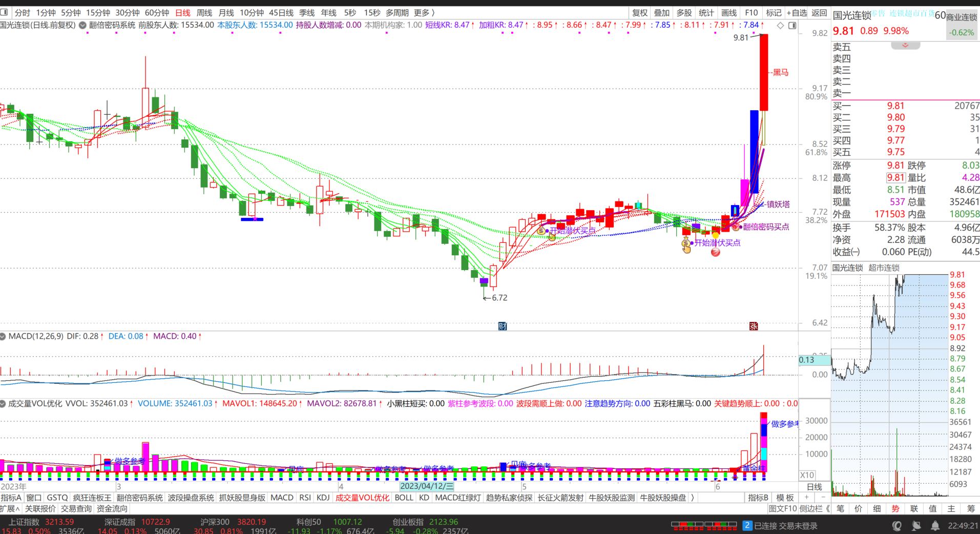Expand the sell order list red chevron
980x534 pixels.
(905, 46)
